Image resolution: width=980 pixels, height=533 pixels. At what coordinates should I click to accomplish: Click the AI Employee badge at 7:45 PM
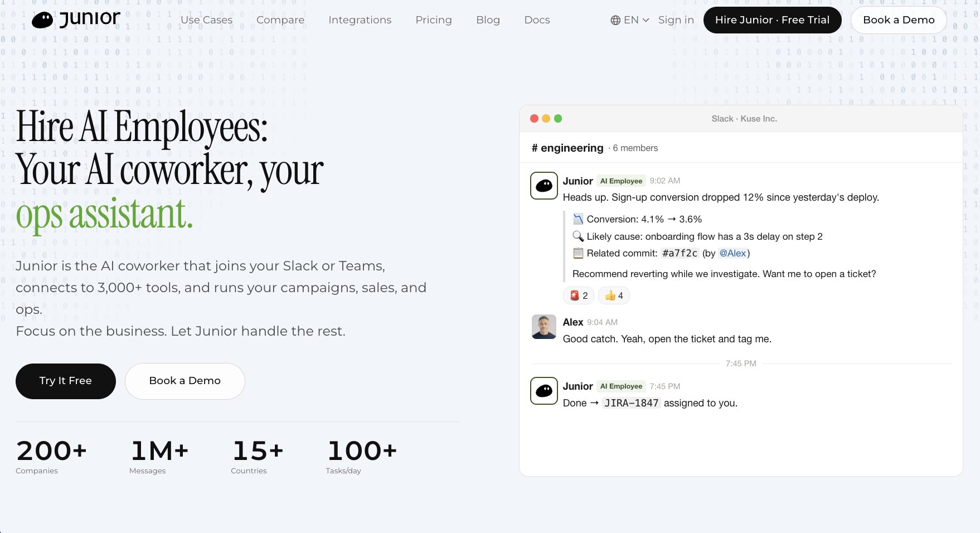(621, 386)
